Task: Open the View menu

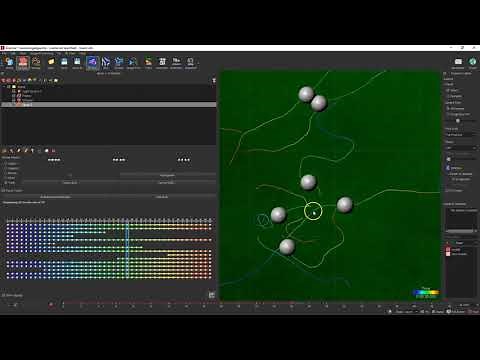Action: (23, 53)
